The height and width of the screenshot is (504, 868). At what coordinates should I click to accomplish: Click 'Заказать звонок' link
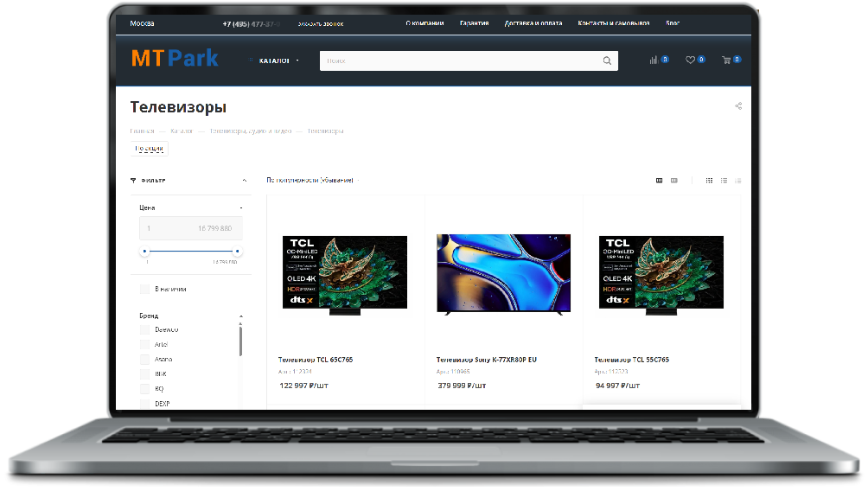coord(321,24)
